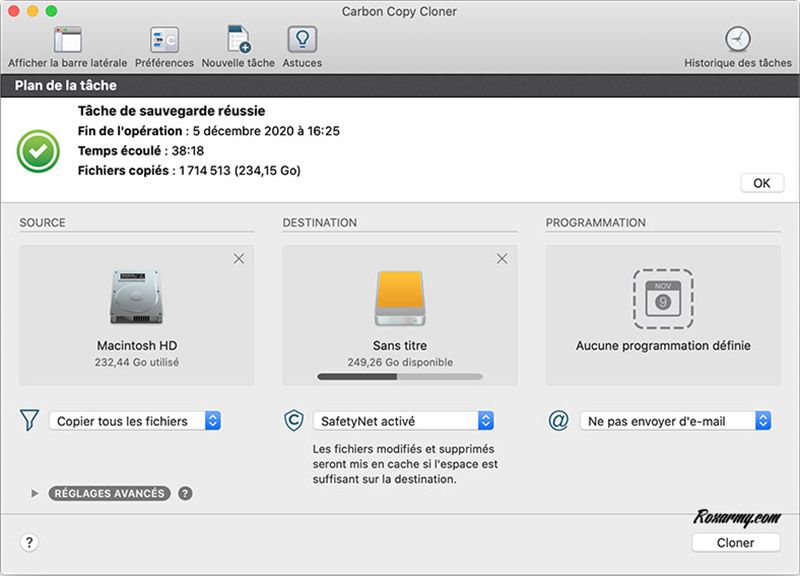Dismiss the success message with OK
Screen dimensions: 800x576
tap(761, 183)
